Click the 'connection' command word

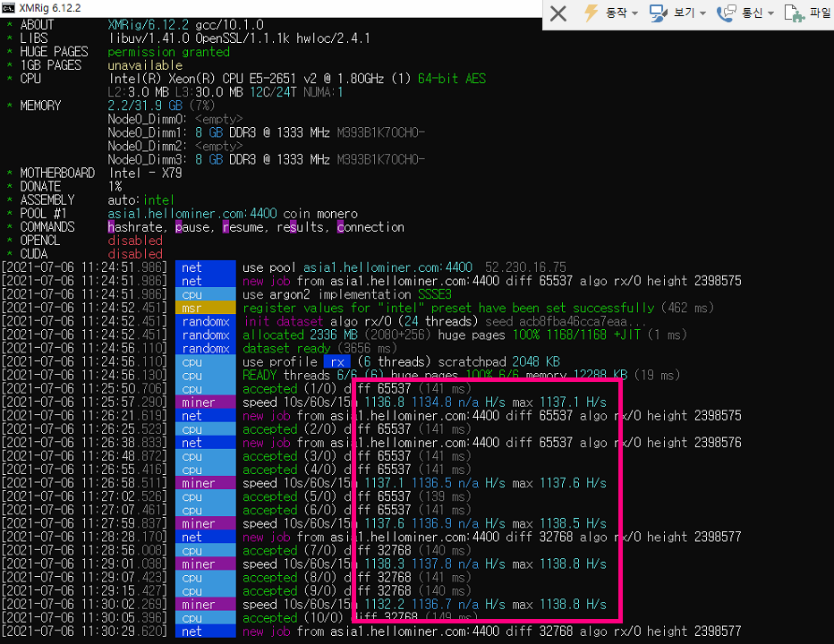pos(370,227)
